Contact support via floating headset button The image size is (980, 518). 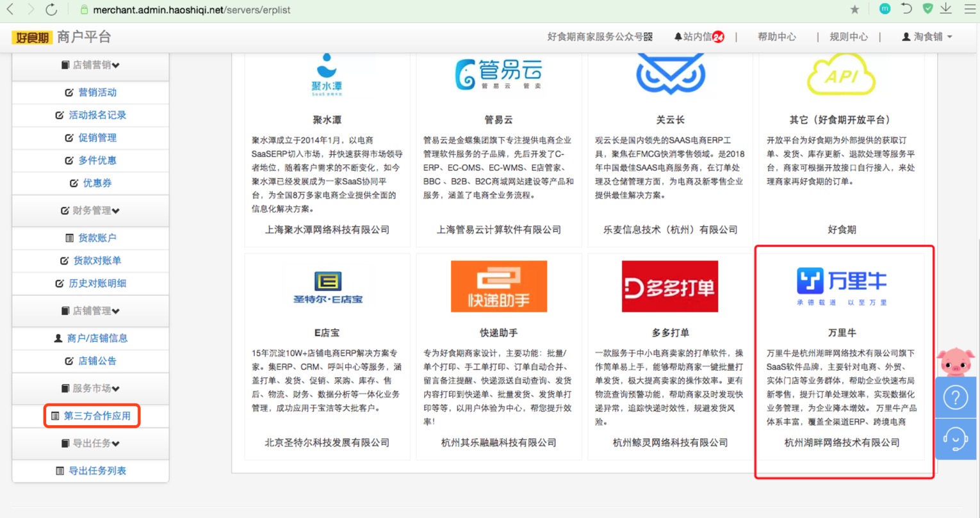coord(955,439)
